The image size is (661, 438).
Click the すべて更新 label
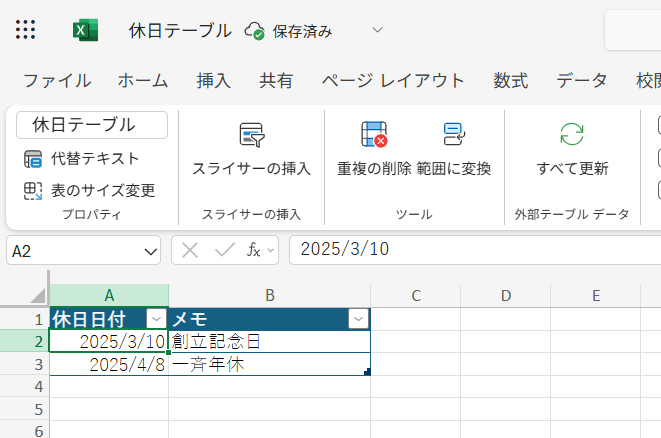point(572,169)
